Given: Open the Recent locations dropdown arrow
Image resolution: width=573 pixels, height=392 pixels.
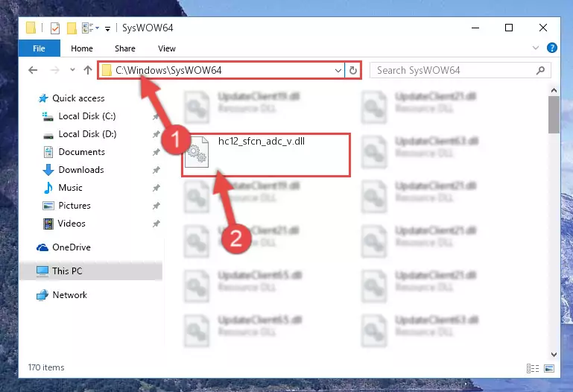Looking at the screenshot, I should 72,70.
